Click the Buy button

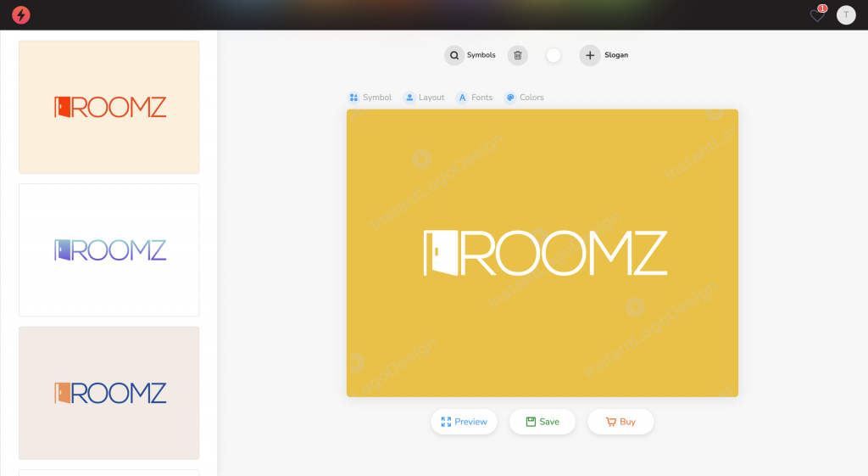[x=620, y=422]
